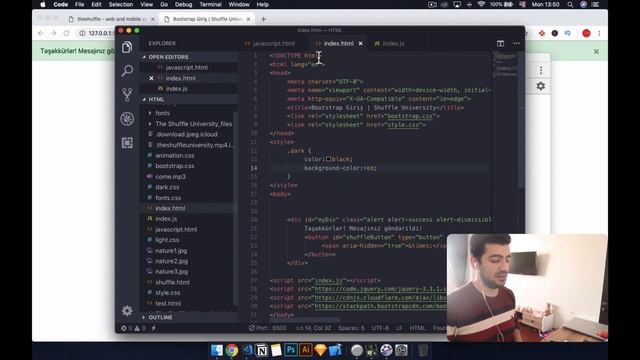Image resolution: width=640 pixels, height=360 pixels.
Task: Open light.css in the file tree
Action: point(167,240)
